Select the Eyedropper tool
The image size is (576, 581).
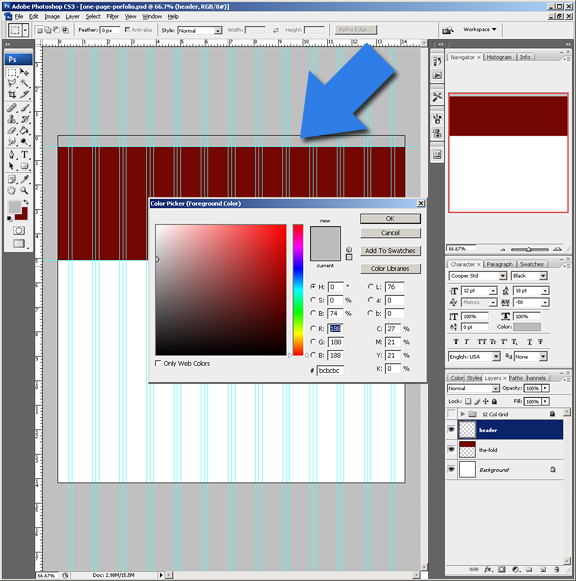[x=24, y=179]
